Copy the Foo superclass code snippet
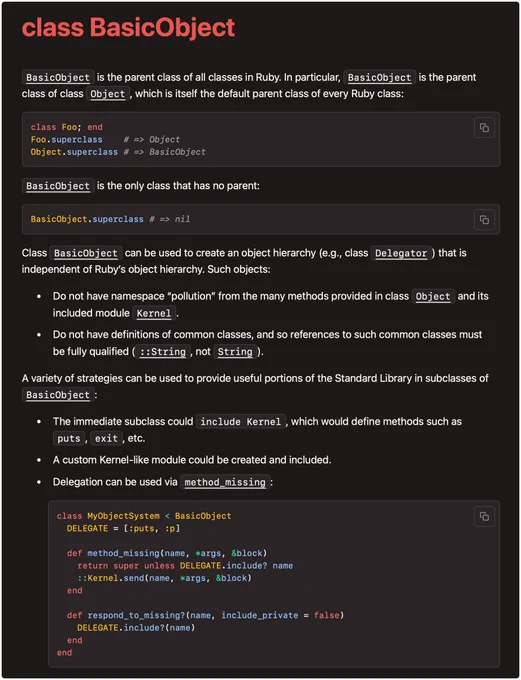521x680 pixels. (484, 128)
